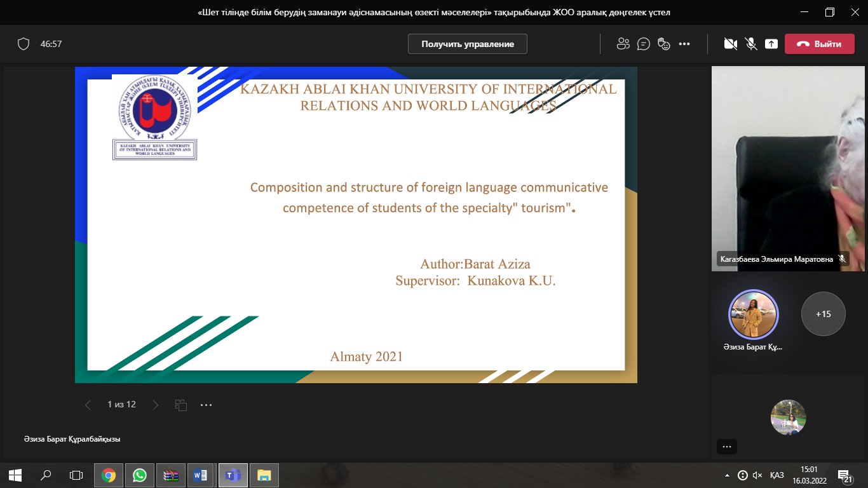868x488 pixels.
Task: Click the muted volume tray icon
Action: [757, 475]
